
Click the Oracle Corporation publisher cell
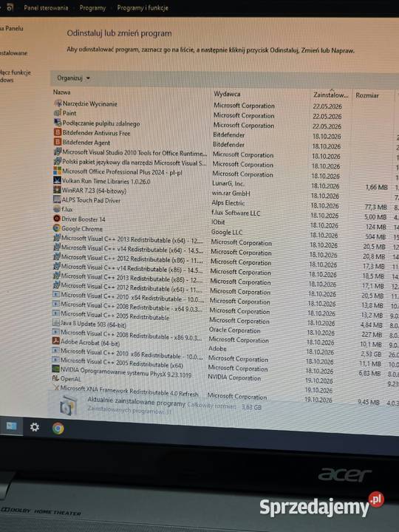click(234, 330)
